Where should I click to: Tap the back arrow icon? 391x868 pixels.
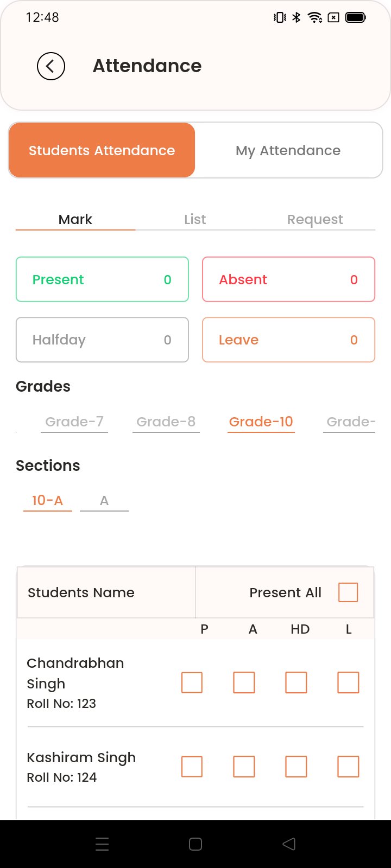pyautogui.click(x=51, y=66)
